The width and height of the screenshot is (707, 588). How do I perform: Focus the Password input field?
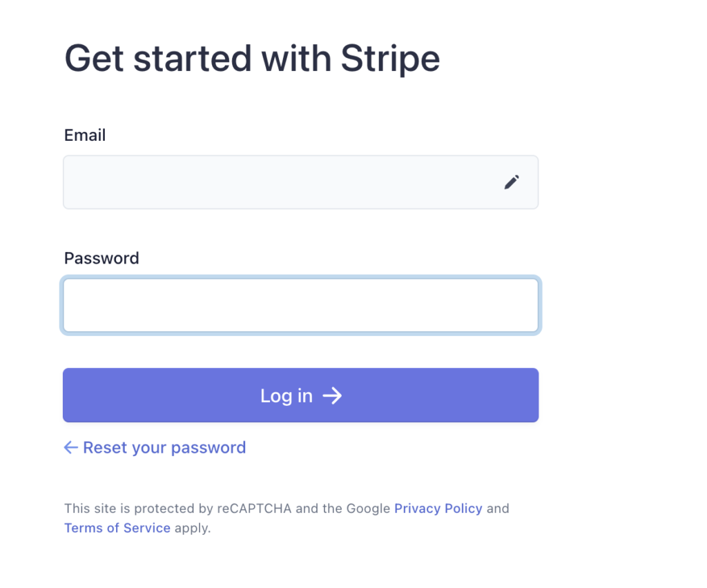(x=301, y=305)
